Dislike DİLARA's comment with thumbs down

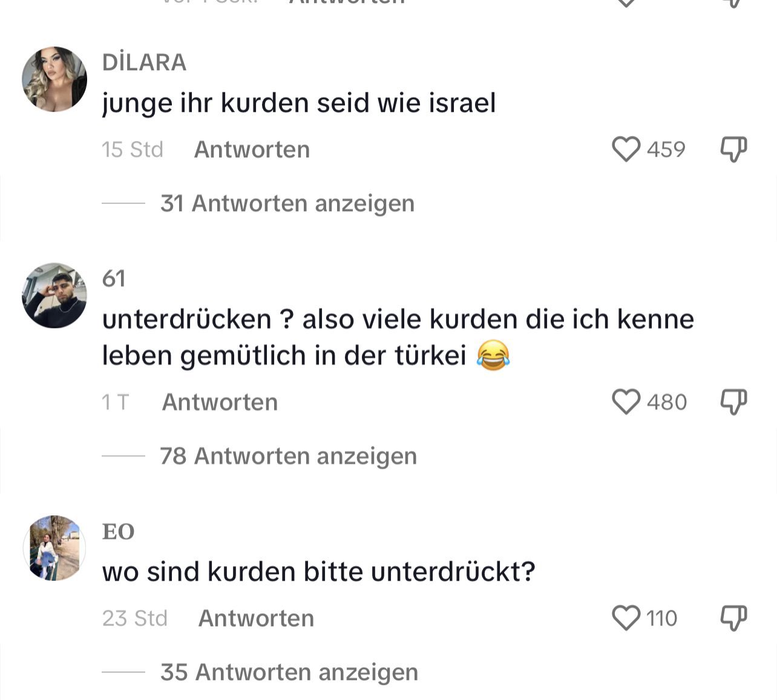(733, 149)
